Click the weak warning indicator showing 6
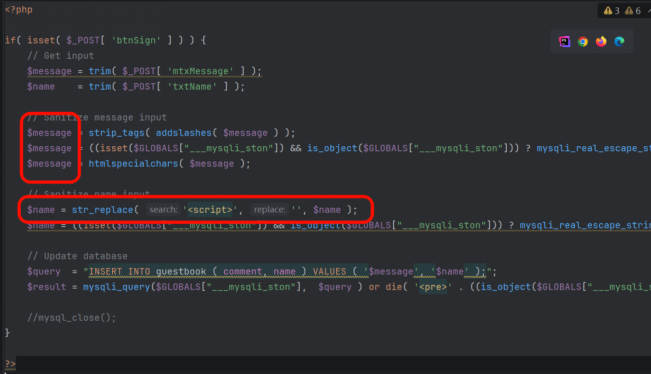Viewport: 651px width, 374px height. tap(633, 11)
